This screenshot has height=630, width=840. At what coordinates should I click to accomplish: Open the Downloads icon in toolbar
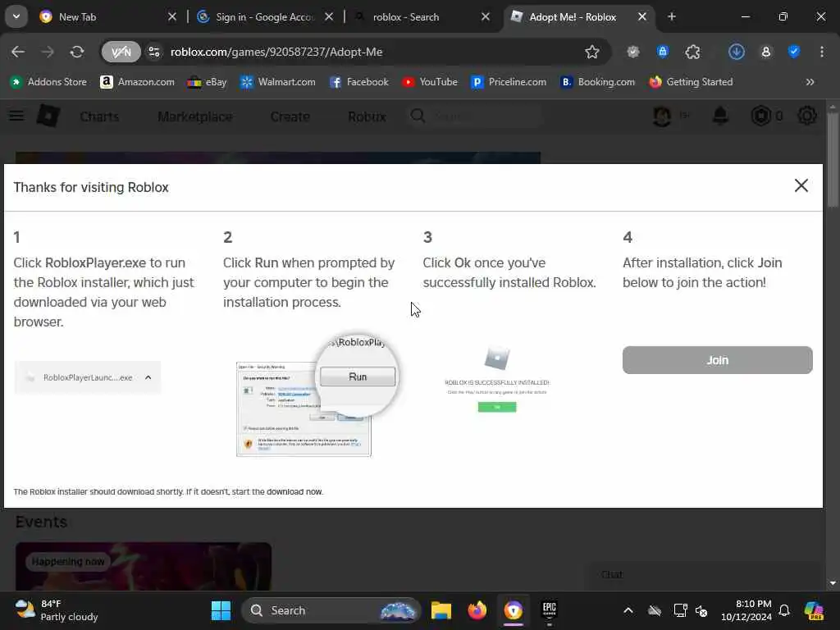(737, 52)
